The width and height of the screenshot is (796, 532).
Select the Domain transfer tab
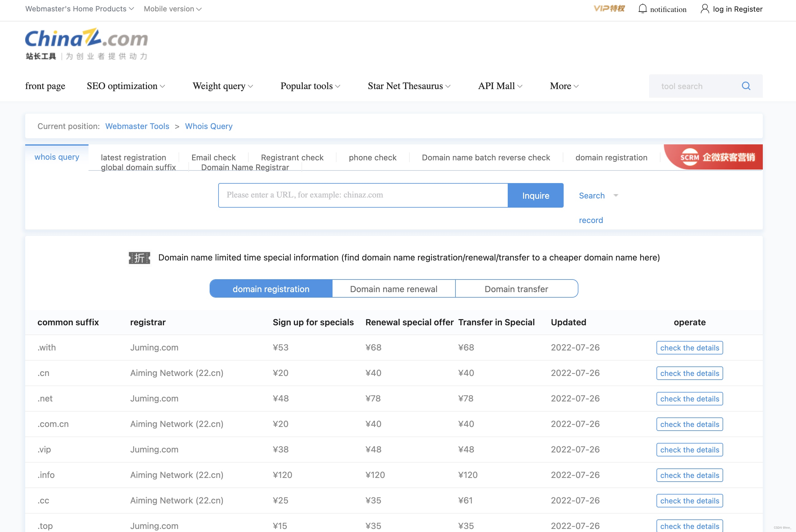click(516, 289)
